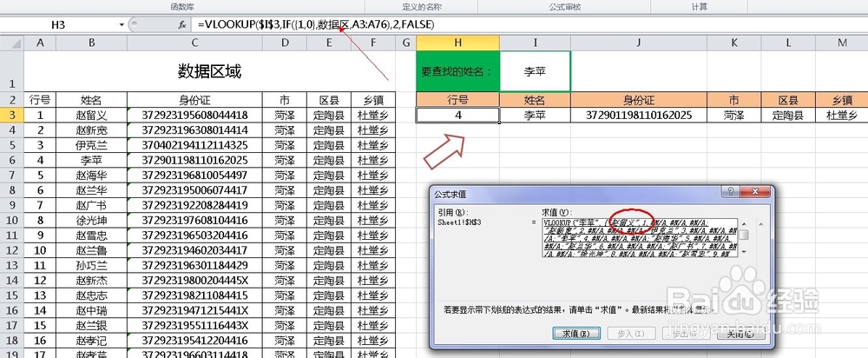Click name cell 赵新宽
Viewport: 868px width, 358px height.
tap(91, 130)
